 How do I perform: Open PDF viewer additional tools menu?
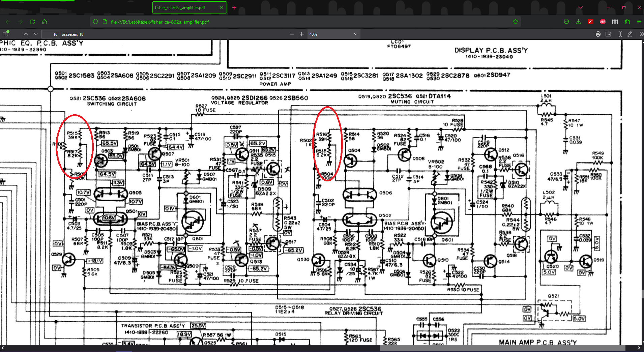pos(641,34)
